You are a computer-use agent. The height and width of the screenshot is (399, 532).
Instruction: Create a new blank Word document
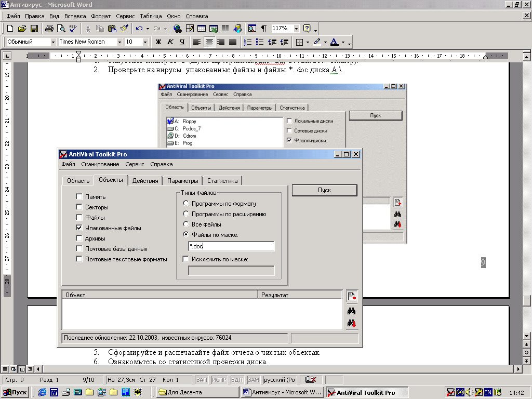[x=10, y=29]
